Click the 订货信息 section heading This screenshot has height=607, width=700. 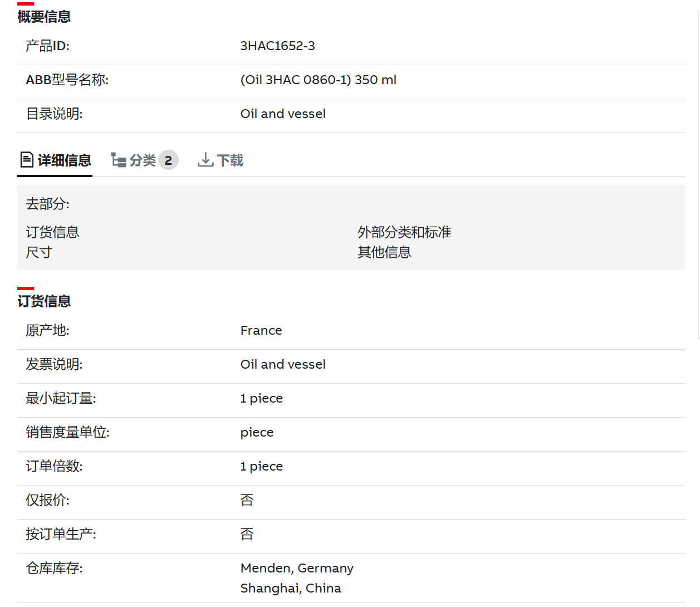click(44, 301)
